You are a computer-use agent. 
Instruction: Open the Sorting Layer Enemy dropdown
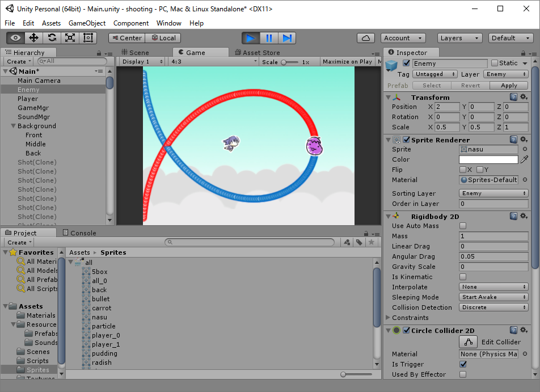click(493, 193)
